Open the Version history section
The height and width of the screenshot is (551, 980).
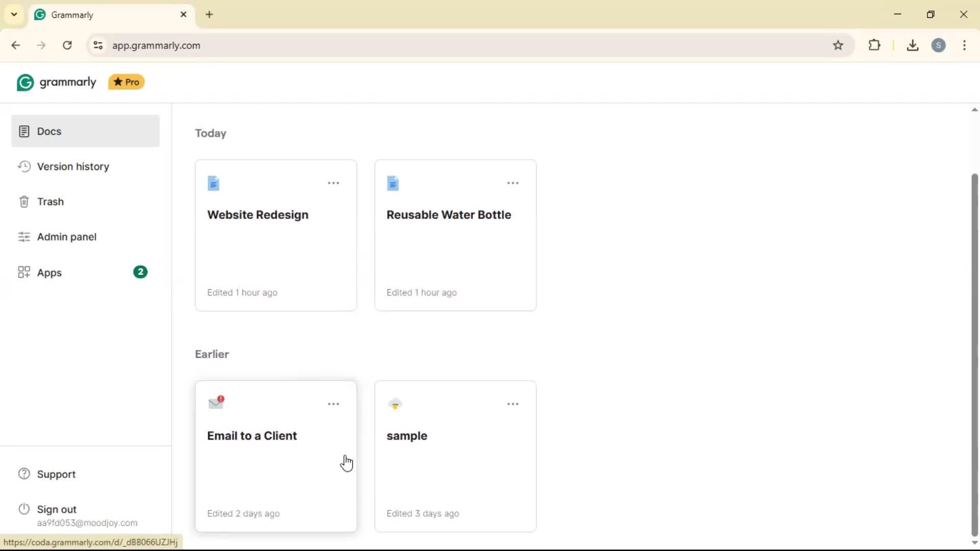pyautogui.click(x=73, y=167)
